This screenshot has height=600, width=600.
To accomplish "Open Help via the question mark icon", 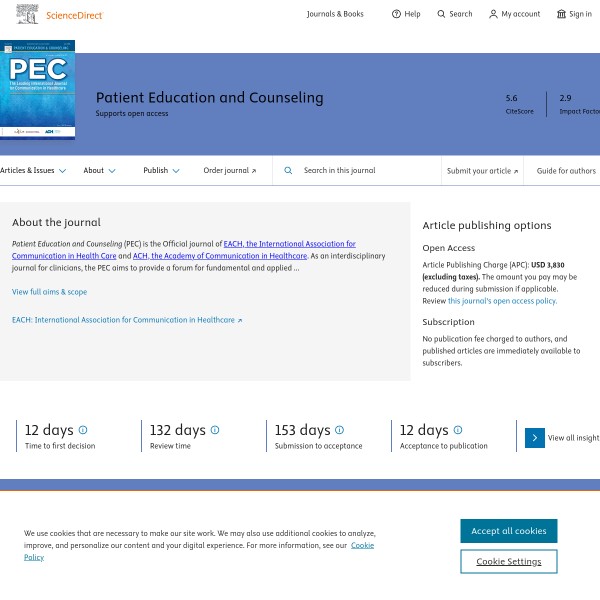I will tap(396, 14).
